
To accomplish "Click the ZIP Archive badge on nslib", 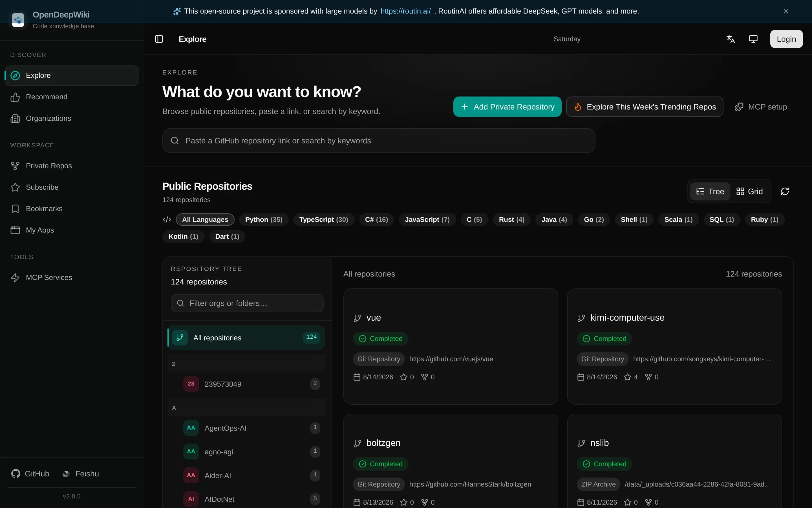I will point(598,484).
